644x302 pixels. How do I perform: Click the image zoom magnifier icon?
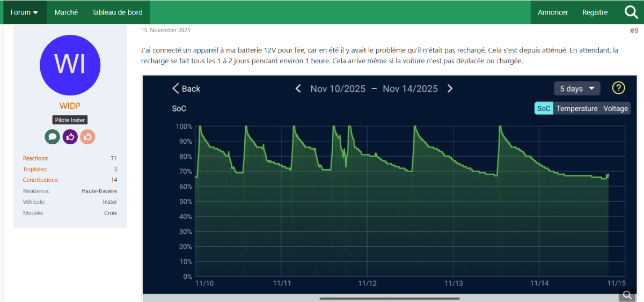627,295
